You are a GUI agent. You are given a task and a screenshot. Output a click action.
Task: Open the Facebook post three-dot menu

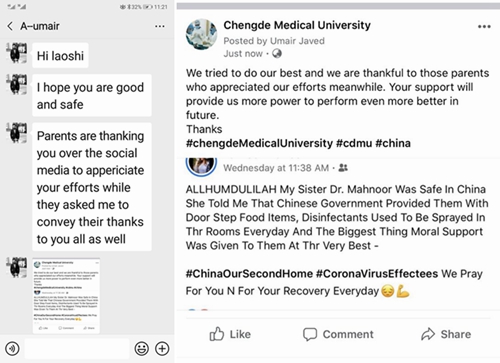(x=484, y=26)
